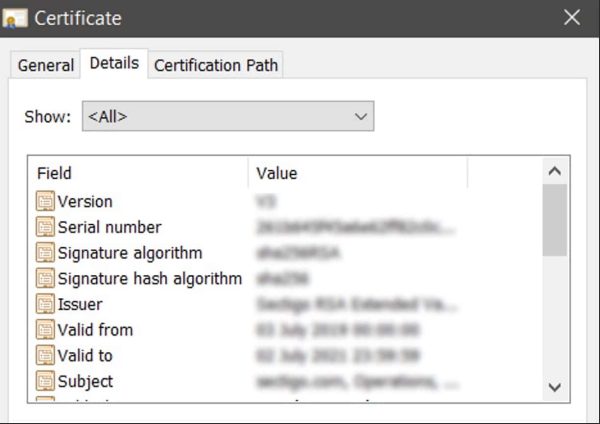
Task: Click the certificate icon in title bar
Action: 17,18
